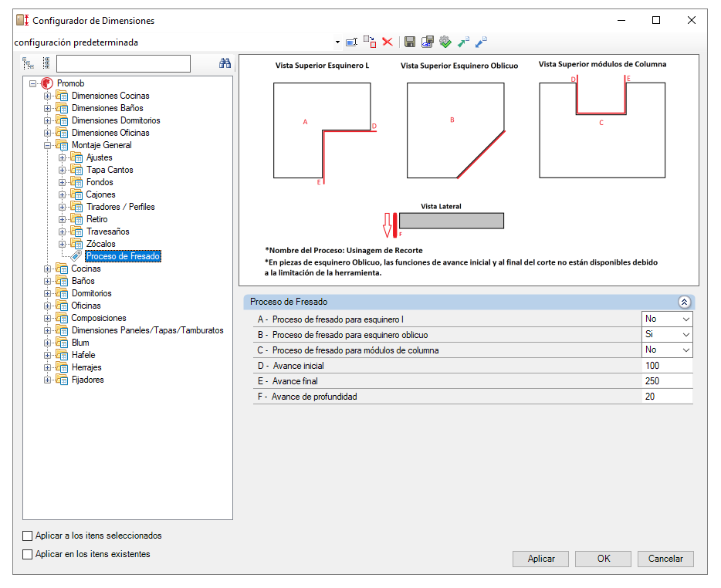The image size is (721, 588).
Task: Click the gear with green check icon
Action: (x=445, y=42)
